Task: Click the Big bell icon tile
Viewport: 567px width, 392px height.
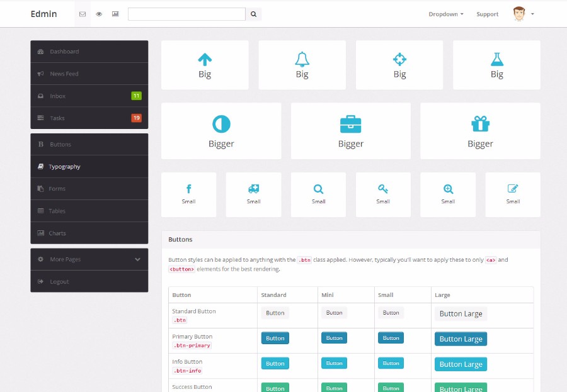Action: (x=302, y=65)
